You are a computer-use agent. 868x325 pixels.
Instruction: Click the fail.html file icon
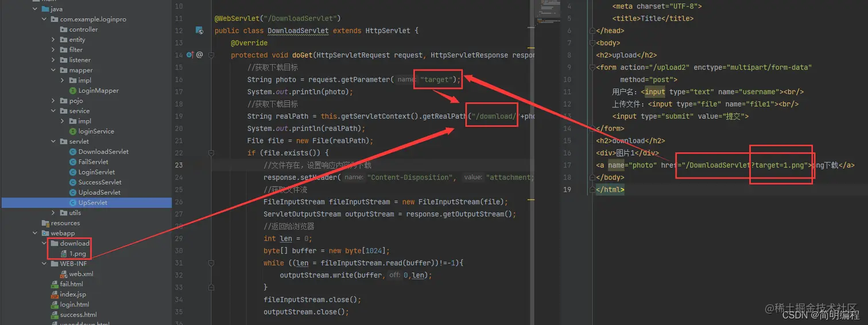click(x=55, y=284)
